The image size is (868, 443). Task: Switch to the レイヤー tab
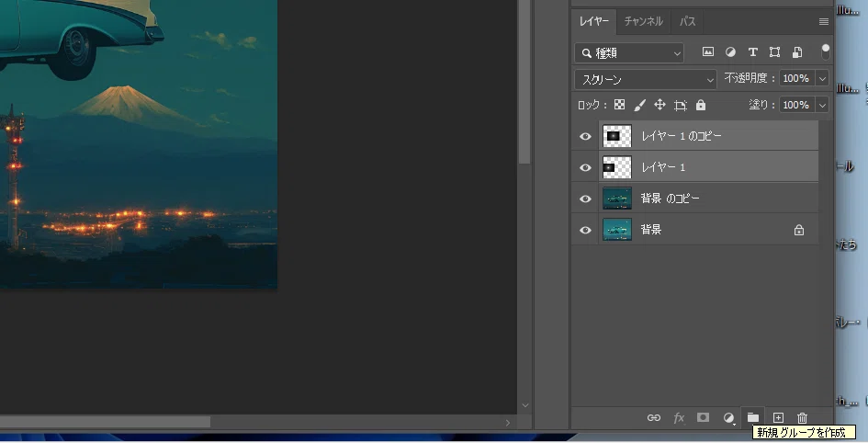(594, 21)
